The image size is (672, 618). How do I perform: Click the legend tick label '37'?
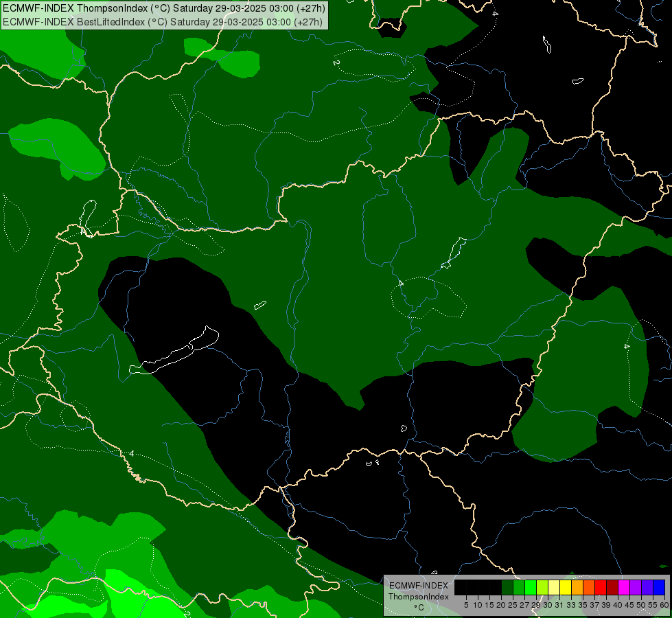(594, 605)
